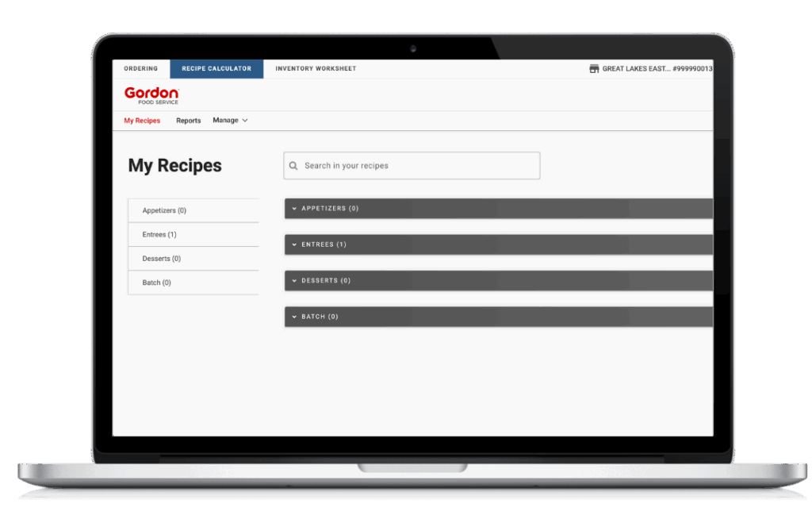This screenshot has width=812, height=519.
Task: Click the Great Lakes East account label
Action: point(657,69)
